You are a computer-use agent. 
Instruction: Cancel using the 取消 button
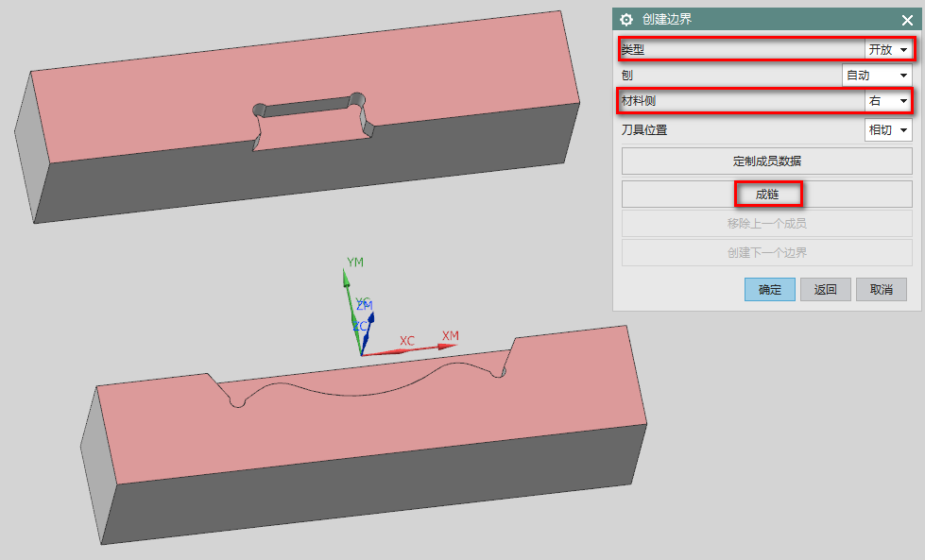pos(881,289)
